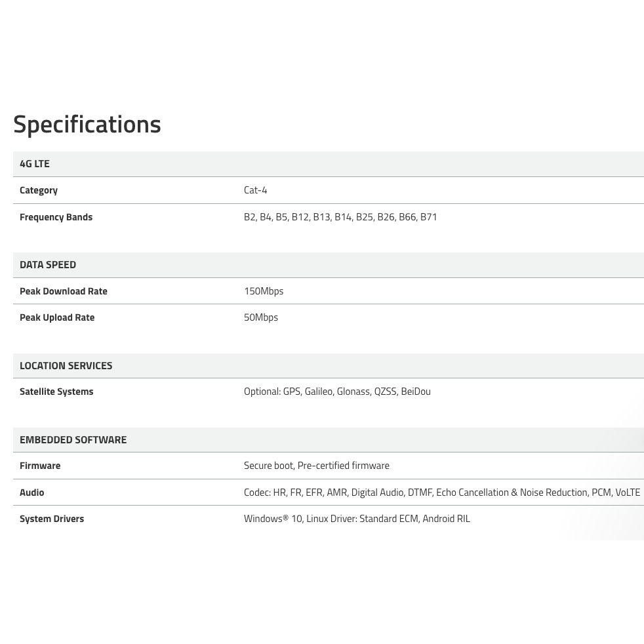The width and height of the screenshot is (644, 644).
Task: Click the System Drivers label
Action: 52,519
